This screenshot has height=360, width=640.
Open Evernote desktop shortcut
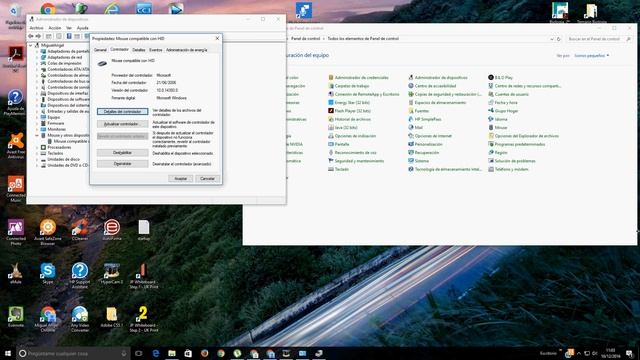(16, 317)
